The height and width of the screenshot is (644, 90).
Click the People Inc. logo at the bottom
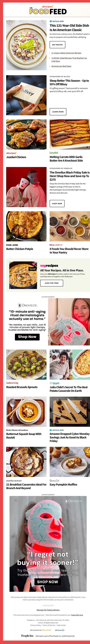pyautogui.click(x=27, y=636)
